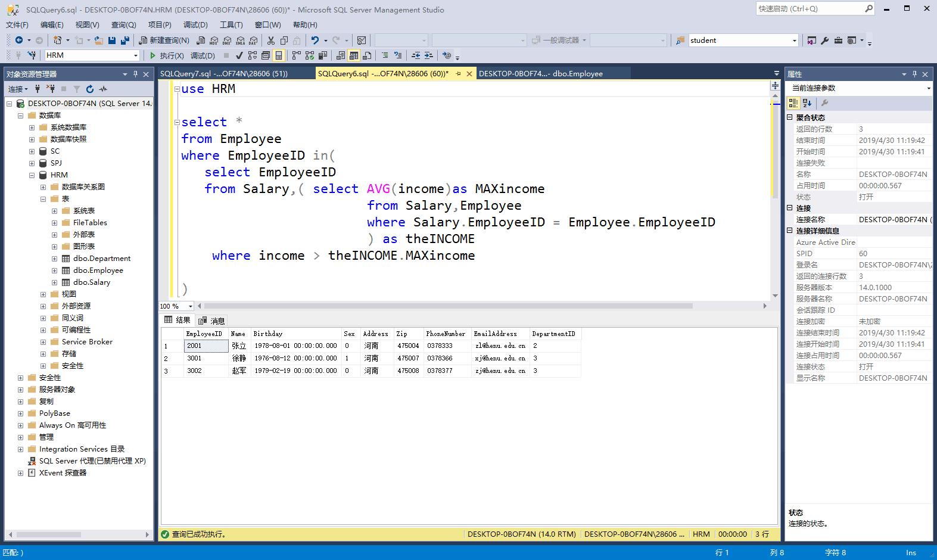Switch to the 消息 results tab
The image size is (937, 560).
pyautogui.click(x=211, y=321)
